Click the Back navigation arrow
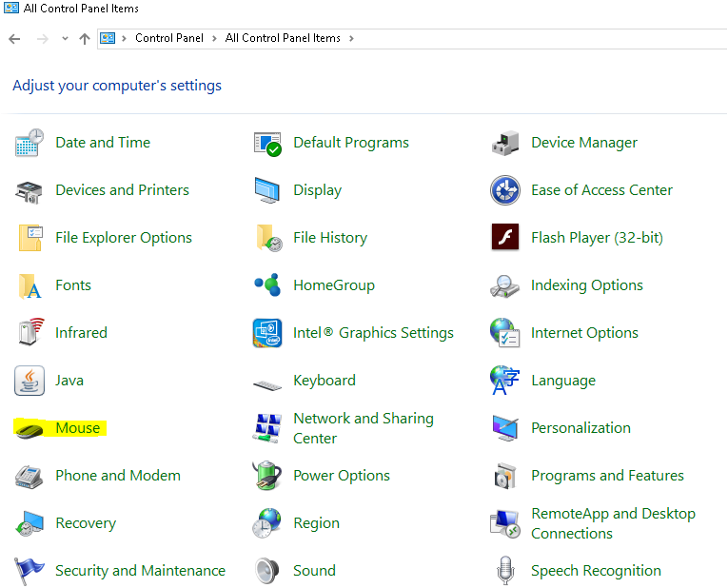Viewport: 728px width, 588px height. click(14, 39)
